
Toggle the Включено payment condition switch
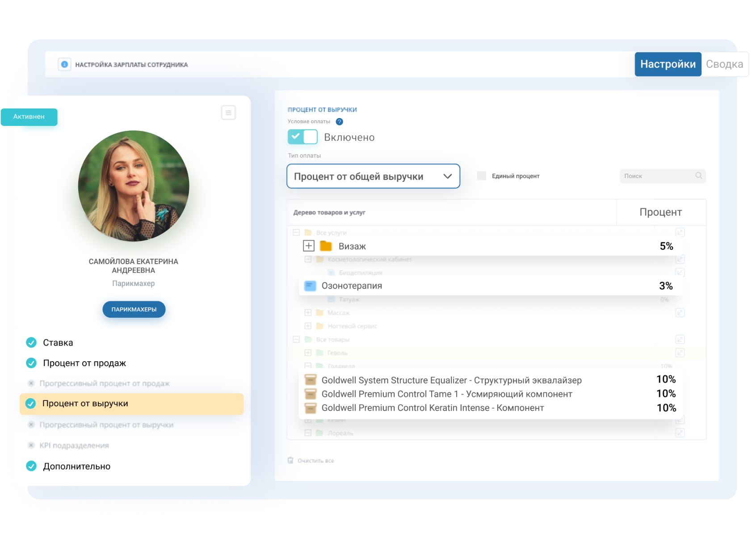[x=302, y=137]
